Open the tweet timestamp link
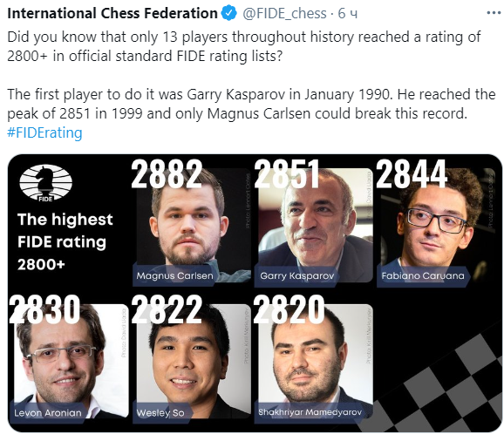This screenshot has height=434, width=504. point(347,13)
